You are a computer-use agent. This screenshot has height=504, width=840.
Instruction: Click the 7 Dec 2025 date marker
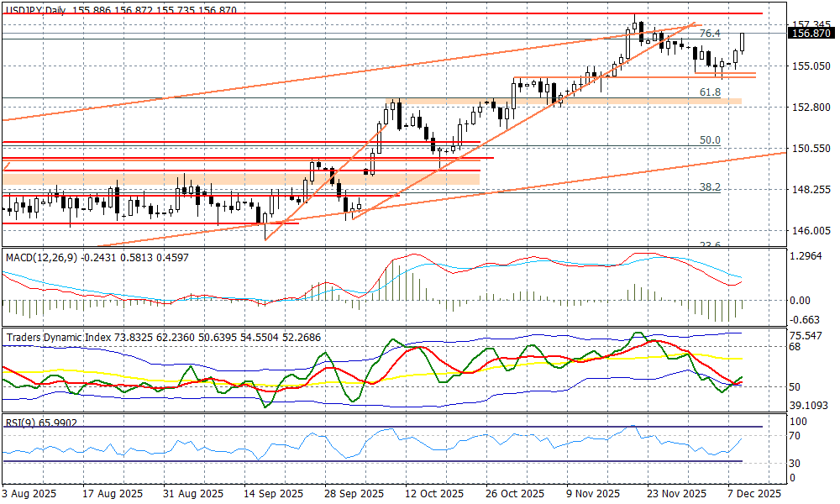click(x=753, y=493)
